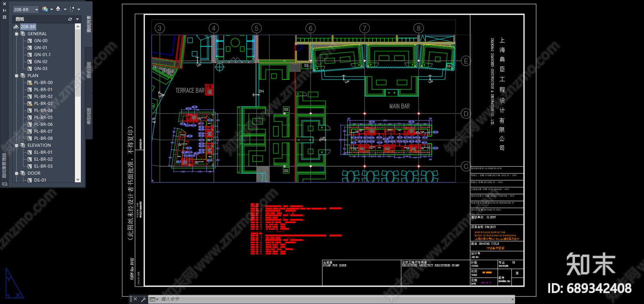Click scroll down arrow in sheet list
This screenshot has height=304, width=644.
click(x=78, y=180)
